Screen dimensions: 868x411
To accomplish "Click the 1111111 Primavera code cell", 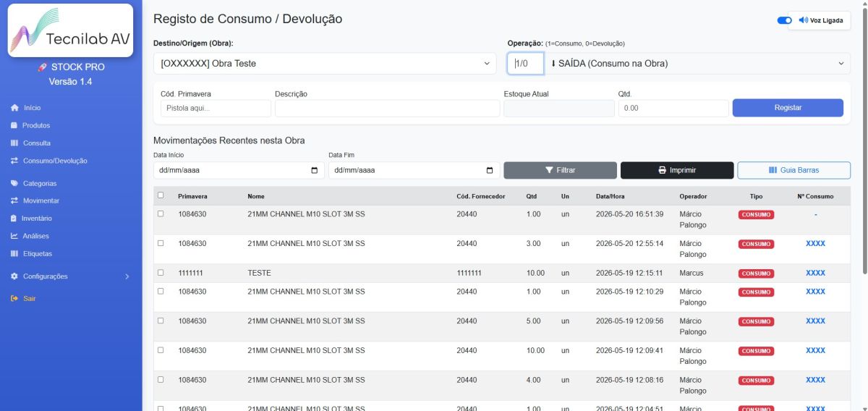I will (x=191, y=273).
